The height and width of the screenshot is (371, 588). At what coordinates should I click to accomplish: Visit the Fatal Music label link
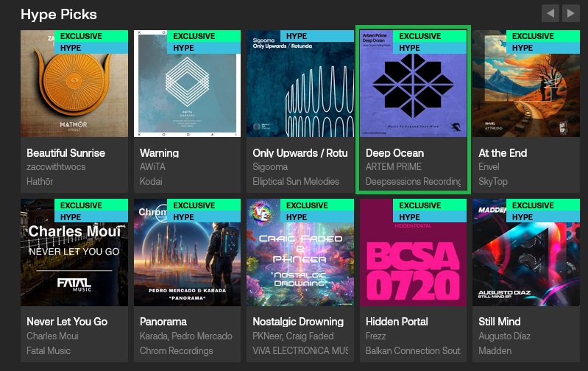(x=49, y=350)
